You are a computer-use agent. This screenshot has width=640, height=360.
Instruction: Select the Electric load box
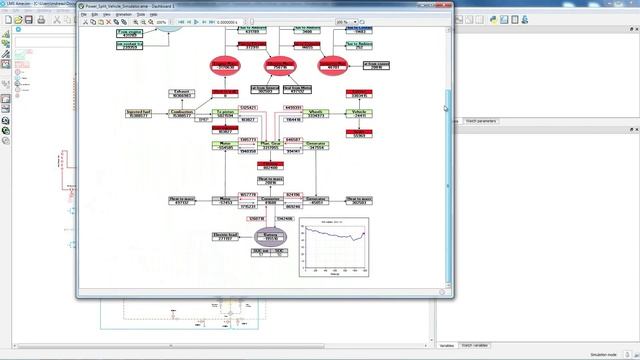(225, 236)
